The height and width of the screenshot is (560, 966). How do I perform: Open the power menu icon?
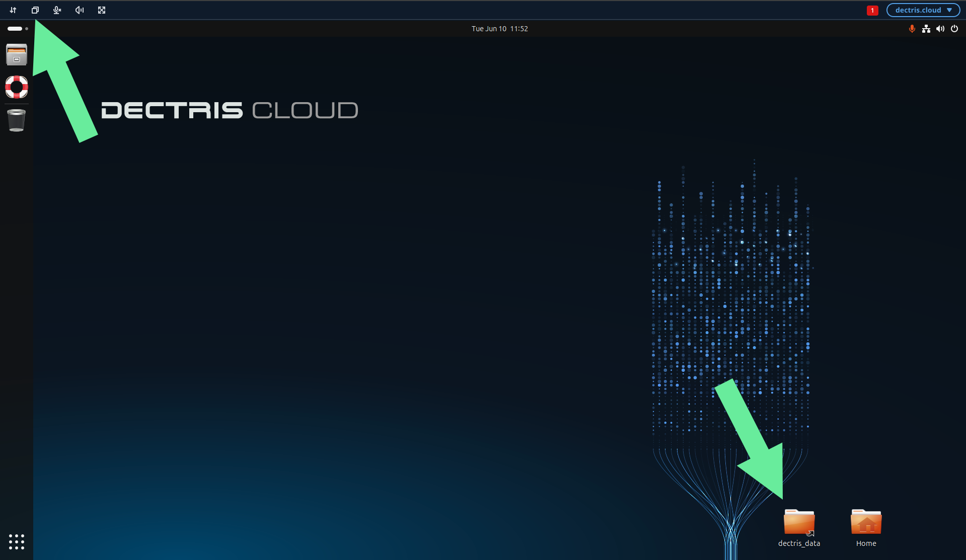[x=954, y=29]
